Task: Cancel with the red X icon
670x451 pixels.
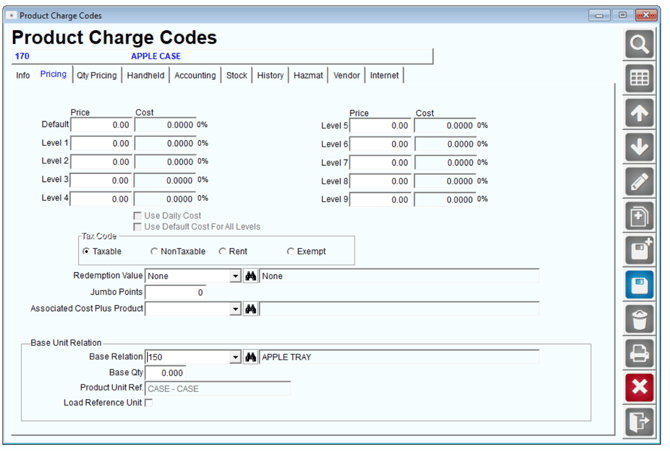Action: click(639, 388)
